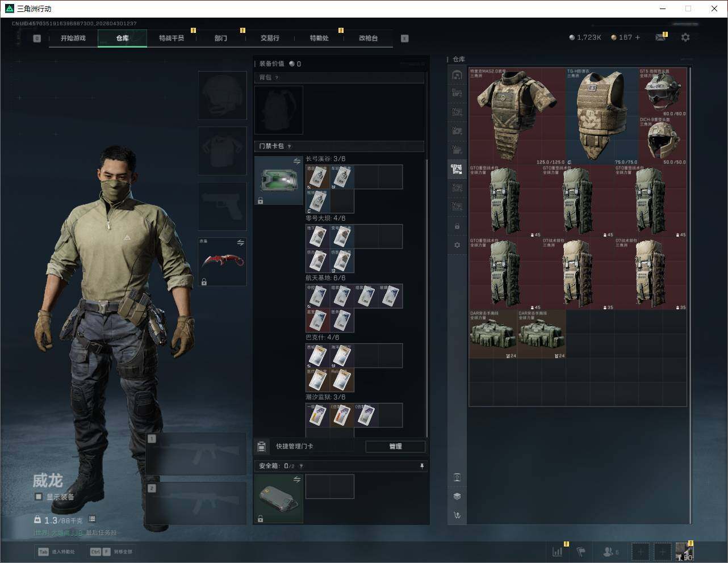Select the empty pistol slot
The width and height of the screenshot is (728, 563).
point(222,207)
